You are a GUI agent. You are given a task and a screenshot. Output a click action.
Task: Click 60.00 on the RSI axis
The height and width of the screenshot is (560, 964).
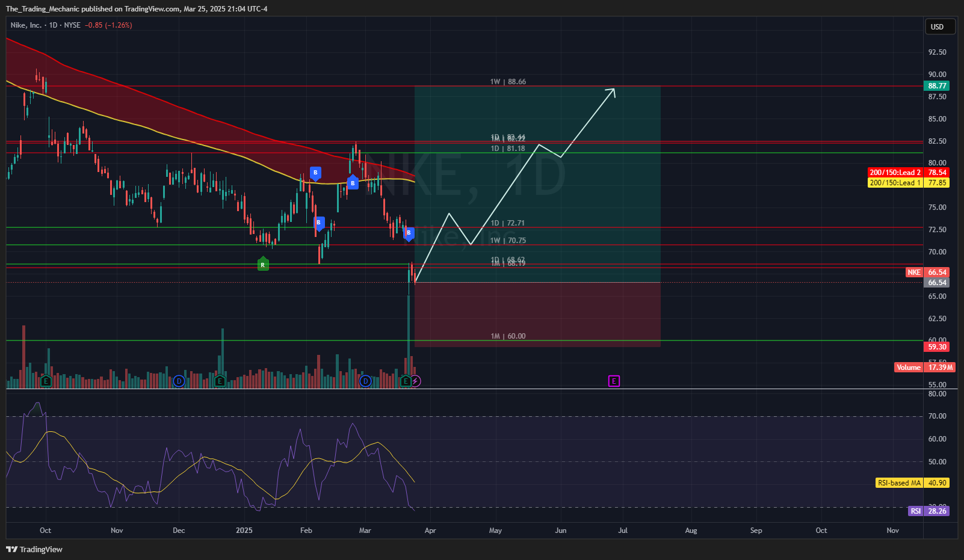tap(937, 439)
